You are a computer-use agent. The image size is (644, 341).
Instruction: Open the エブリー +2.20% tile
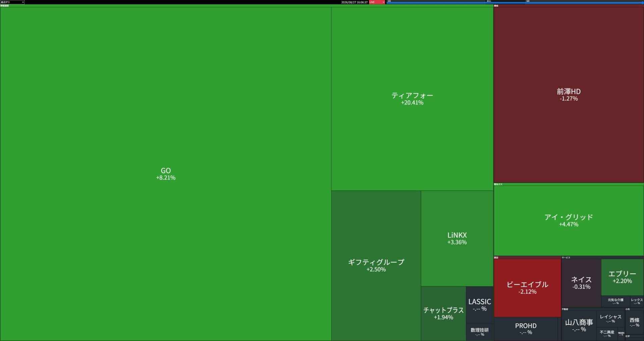tap(622, 277)
